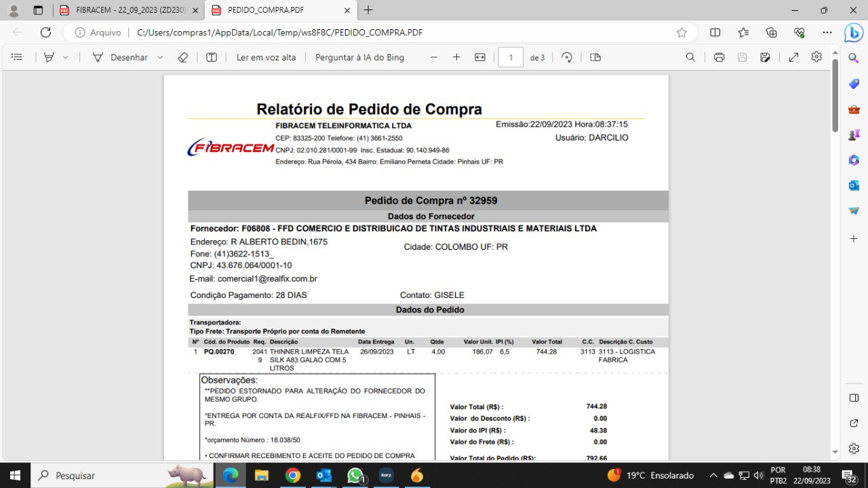This screenshot has width=868, height=488.
Task: Toggle page view layout button
Action: pyautogui.click(x=595, y=58)
